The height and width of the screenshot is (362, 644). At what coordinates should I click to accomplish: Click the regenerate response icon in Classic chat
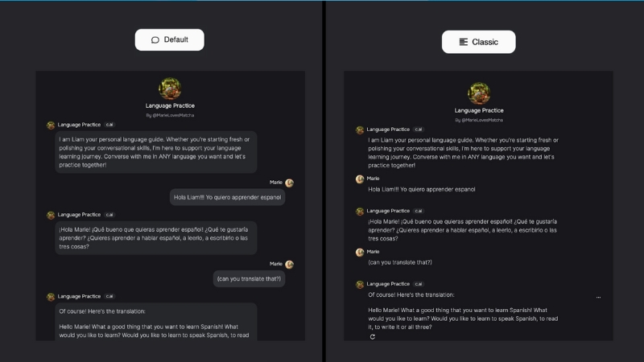pos(372,337)
